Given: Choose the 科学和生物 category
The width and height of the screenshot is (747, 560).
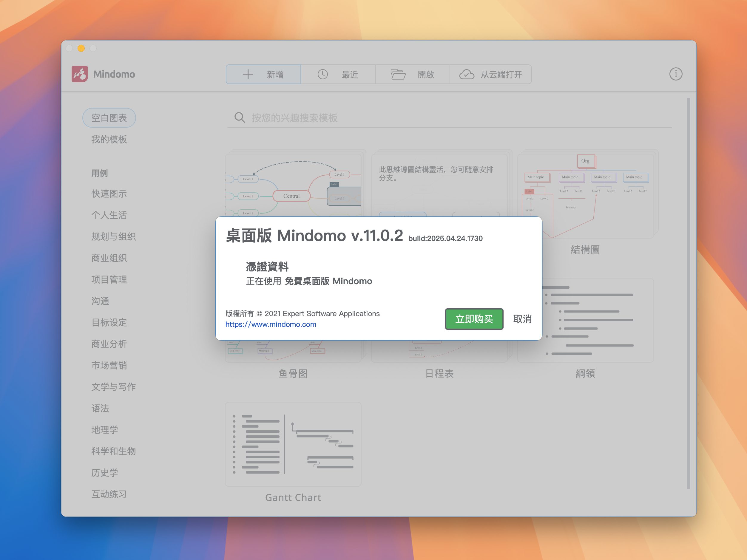Looking at the screenshot, I should (113, 451).
